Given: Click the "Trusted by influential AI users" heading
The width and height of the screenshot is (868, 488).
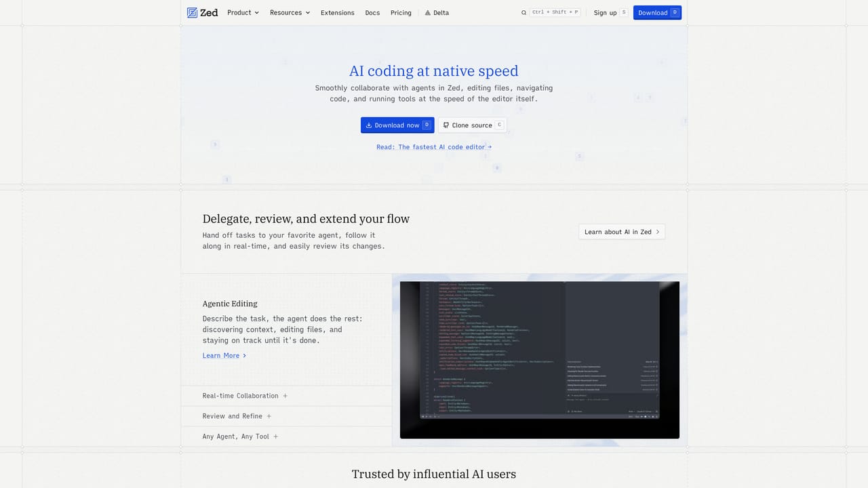Looking at the screenshot, I should [434, 474].
